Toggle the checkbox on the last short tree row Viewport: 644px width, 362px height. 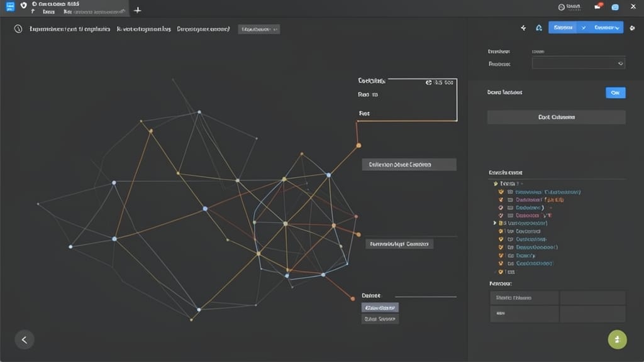point(501,271)
